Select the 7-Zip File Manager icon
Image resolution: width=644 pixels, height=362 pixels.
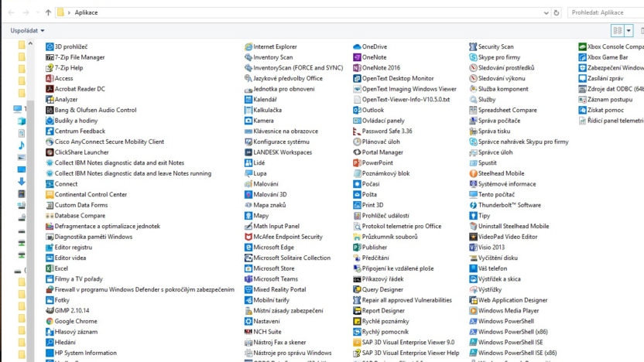pyautogui.click(x=50, y=57)
